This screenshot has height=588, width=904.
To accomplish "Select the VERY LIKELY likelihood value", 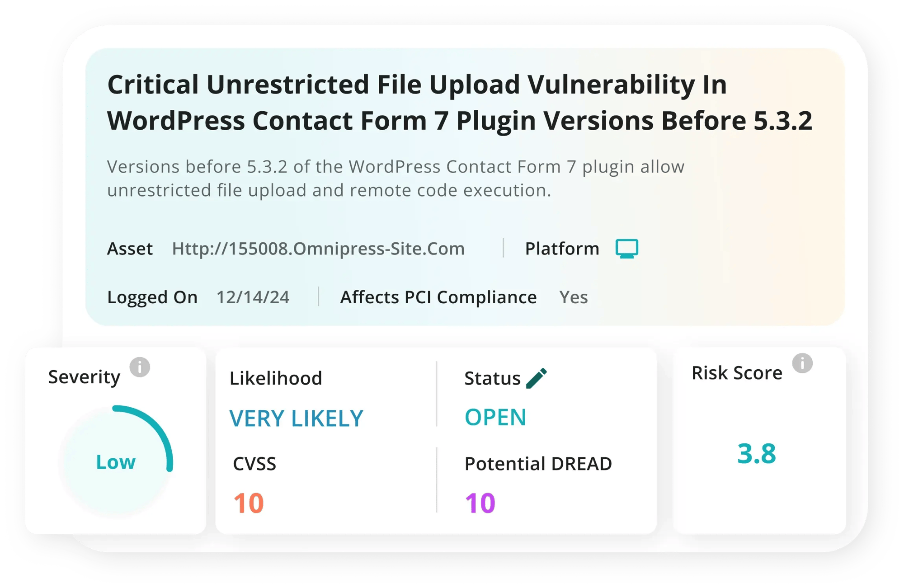I will (296, 418).
